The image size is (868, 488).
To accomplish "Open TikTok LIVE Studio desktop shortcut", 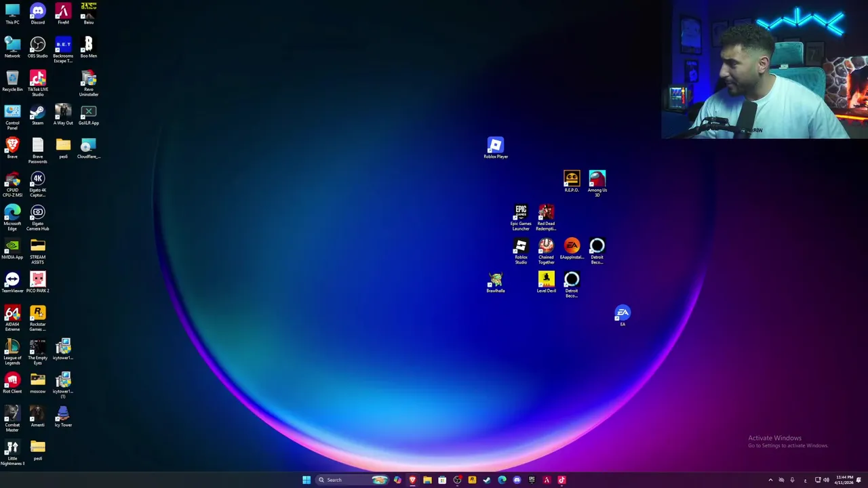I will tap(37, 83).
